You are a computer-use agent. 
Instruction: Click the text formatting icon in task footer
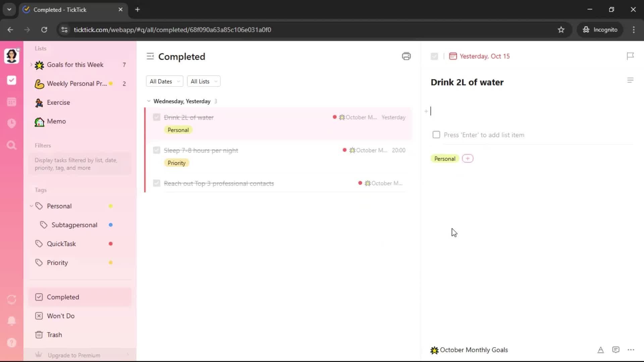pos(600,350)
